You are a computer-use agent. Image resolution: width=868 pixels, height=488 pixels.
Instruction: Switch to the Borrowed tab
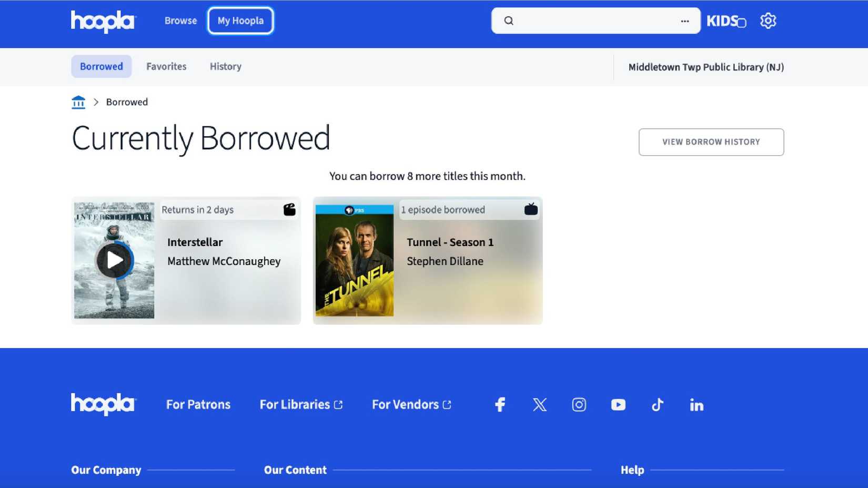coord(102,67)
